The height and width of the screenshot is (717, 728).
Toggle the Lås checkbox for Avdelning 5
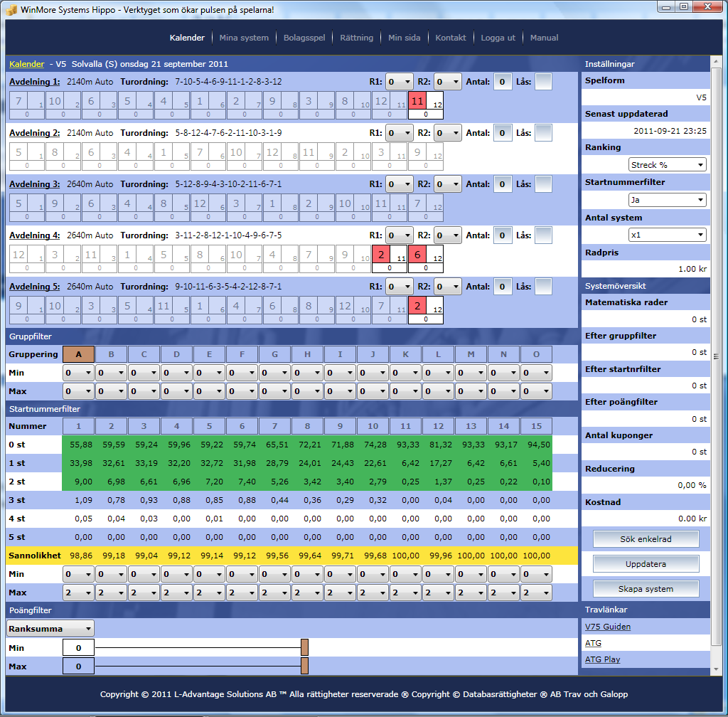pyautogui.click(x=543, y=287)
